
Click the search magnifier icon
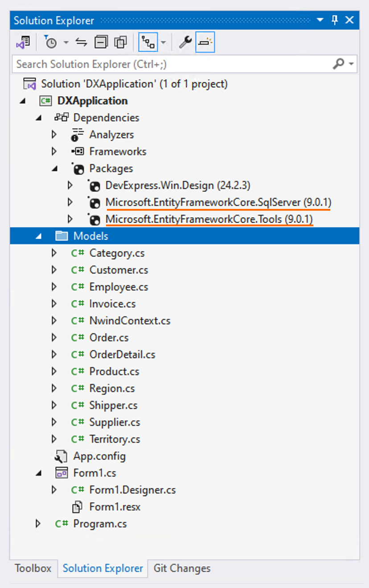[339, 64]
